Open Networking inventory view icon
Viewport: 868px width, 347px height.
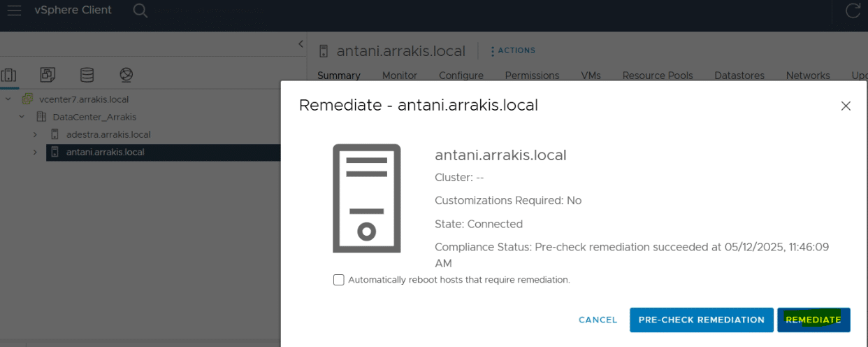tap(126, 74)
